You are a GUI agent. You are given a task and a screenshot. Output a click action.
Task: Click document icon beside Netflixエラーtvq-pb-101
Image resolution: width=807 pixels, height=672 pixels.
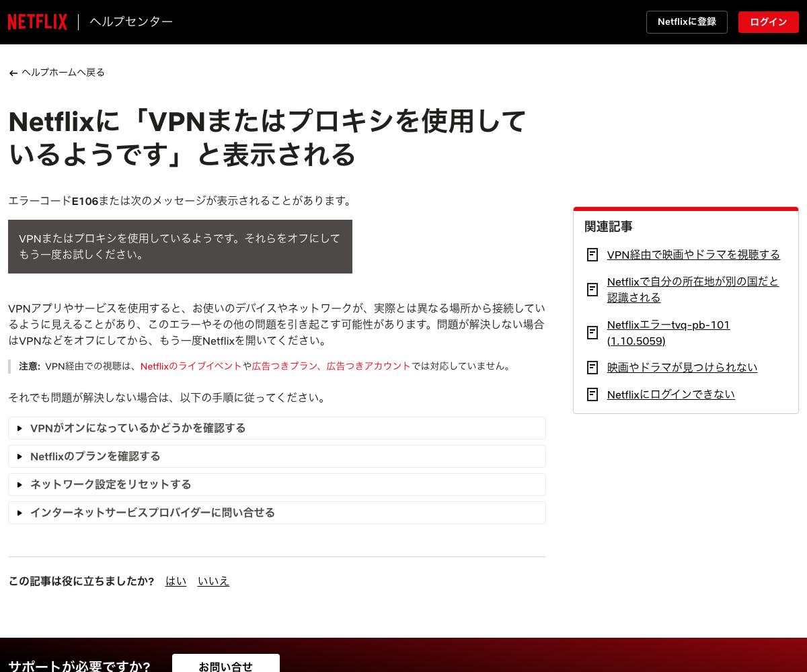tap(592, 333)
